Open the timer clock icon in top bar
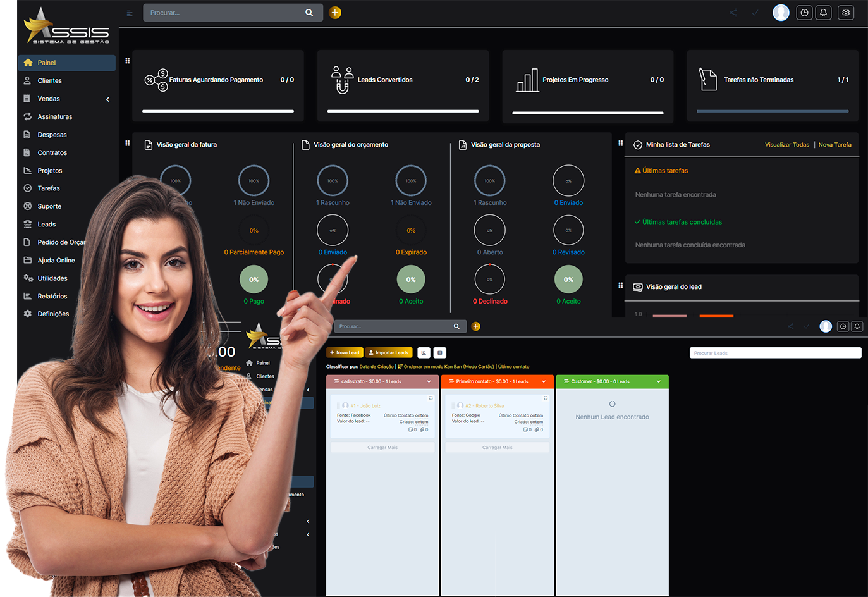Screen dimensions: 868x597 (804, 13)
